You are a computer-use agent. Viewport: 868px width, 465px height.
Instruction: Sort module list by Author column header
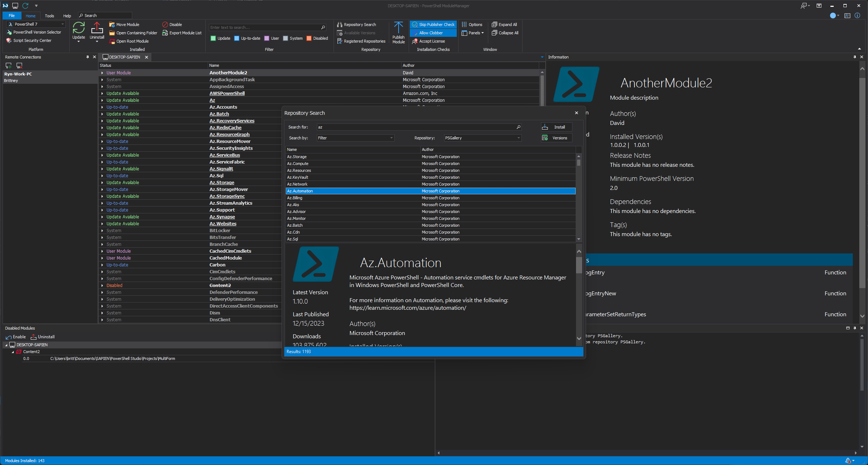470,65
